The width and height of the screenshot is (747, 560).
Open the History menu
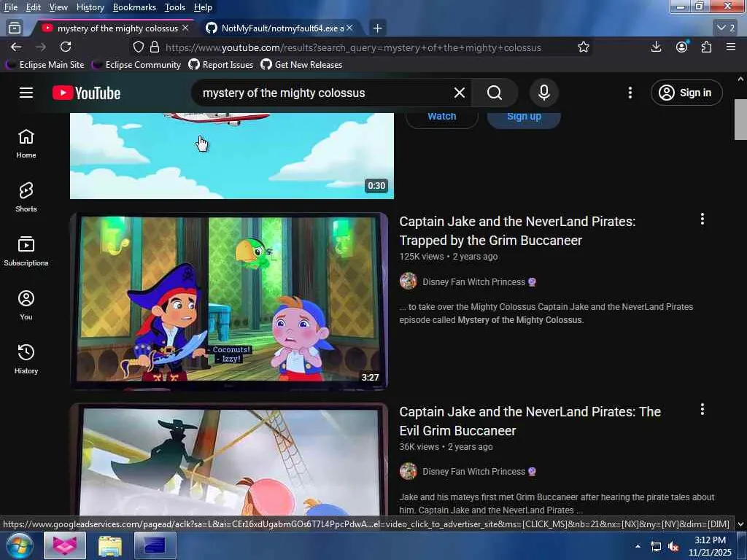pos(90,7)
